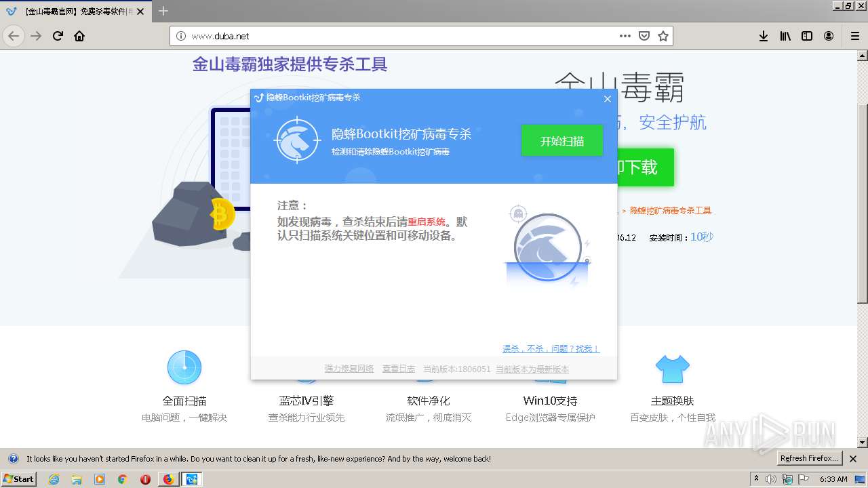This screenshot has height=488, width=868.
Task: Click the bitcoin coin illustration on webpage
Action: pyautogui.click(x=221, y=214)
